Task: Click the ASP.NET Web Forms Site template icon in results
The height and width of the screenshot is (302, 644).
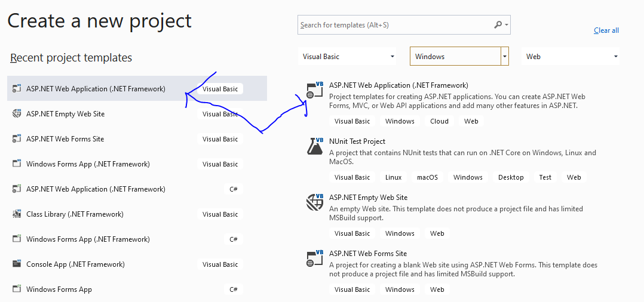Action: coord(315,258)
